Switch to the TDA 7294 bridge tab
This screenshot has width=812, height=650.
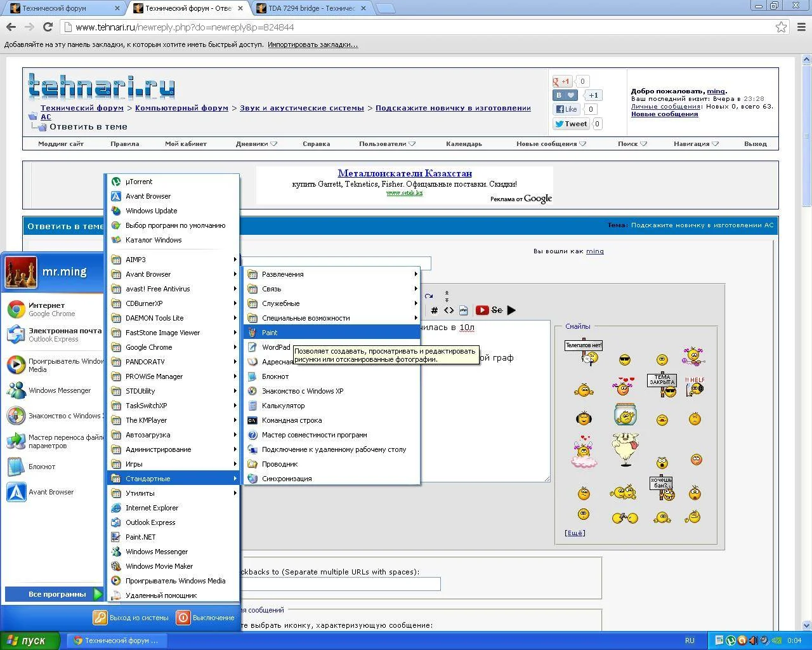point(312,8)
